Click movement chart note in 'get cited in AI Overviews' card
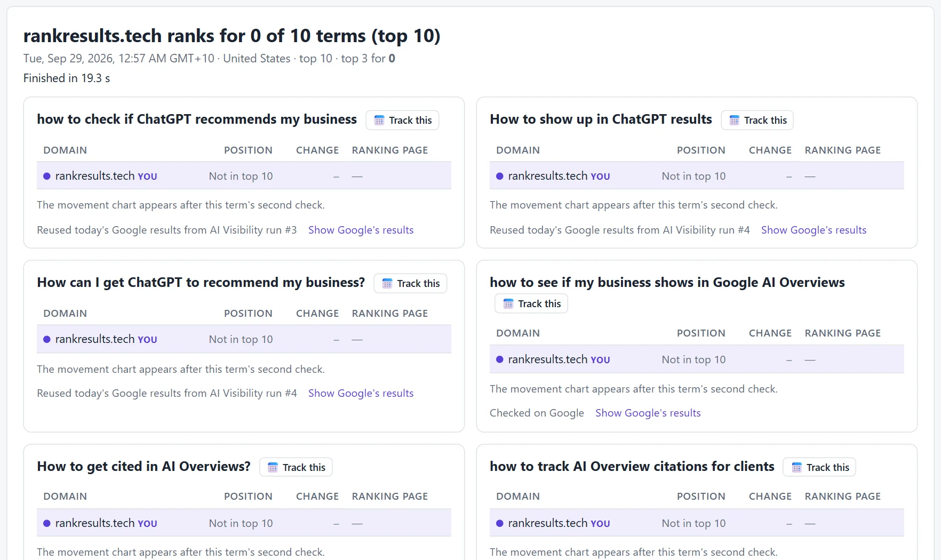 click(x=181, y=552)
